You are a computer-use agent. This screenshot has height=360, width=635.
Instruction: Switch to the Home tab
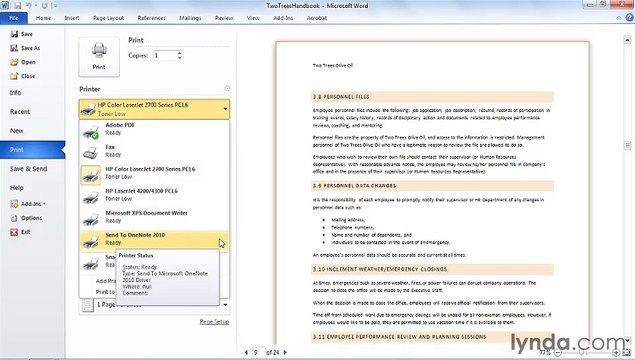[43, 18]
